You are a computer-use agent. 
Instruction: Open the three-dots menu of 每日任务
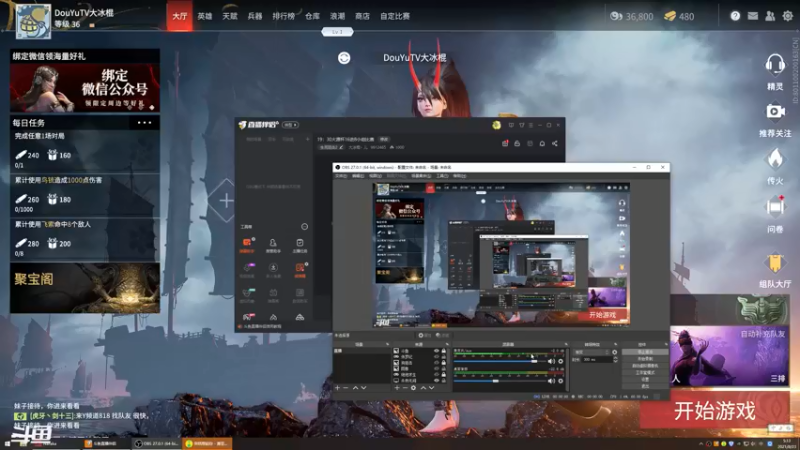144,122
